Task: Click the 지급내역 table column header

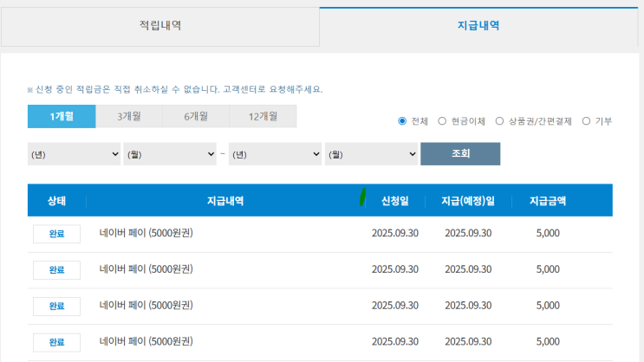Action: (x=225, y=201)
